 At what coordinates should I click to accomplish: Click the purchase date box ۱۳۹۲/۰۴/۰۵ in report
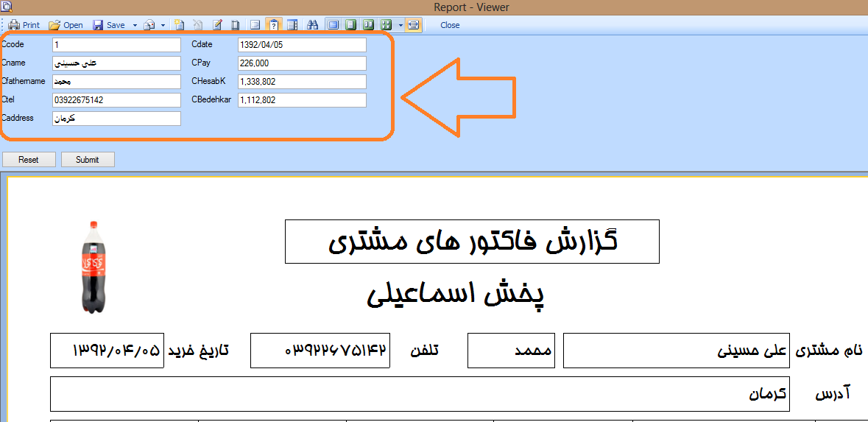pos(107,351)
